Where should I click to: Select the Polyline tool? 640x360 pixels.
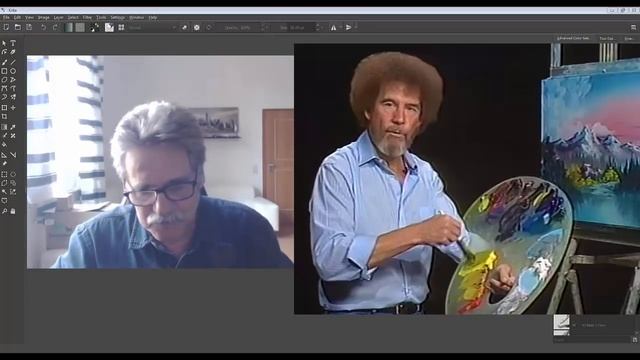point(13,80)
